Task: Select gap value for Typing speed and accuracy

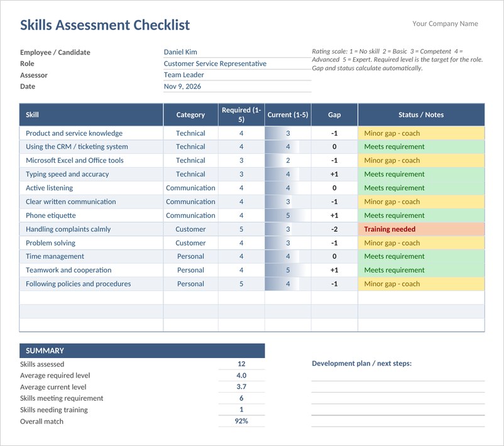Action: 334,174
